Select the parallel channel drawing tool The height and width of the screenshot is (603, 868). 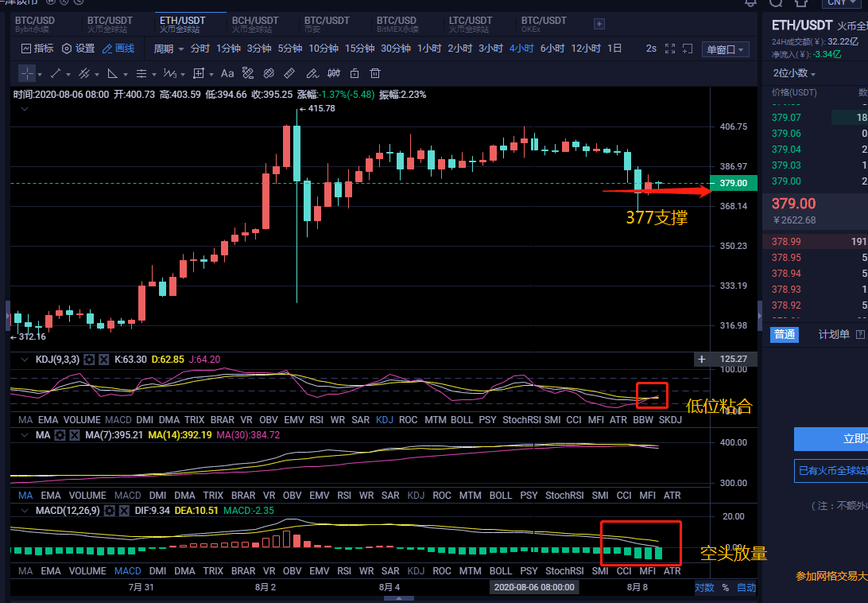coord(84,73)
